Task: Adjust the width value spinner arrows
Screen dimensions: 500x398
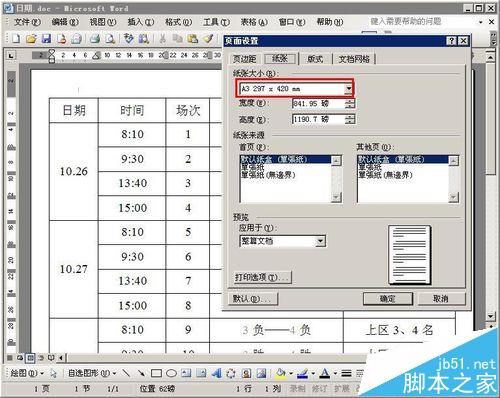Action: [350, 104]
